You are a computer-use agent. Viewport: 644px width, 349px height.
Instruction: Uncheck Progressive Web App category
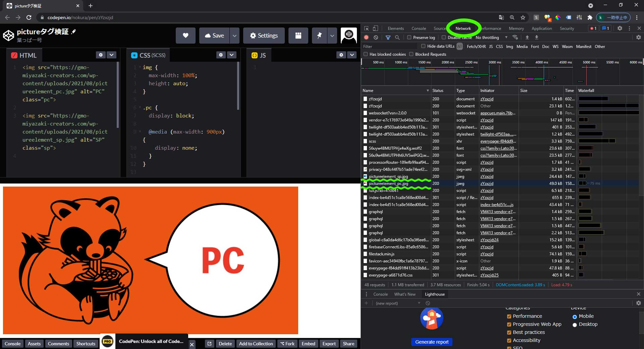tap(509, 325)
